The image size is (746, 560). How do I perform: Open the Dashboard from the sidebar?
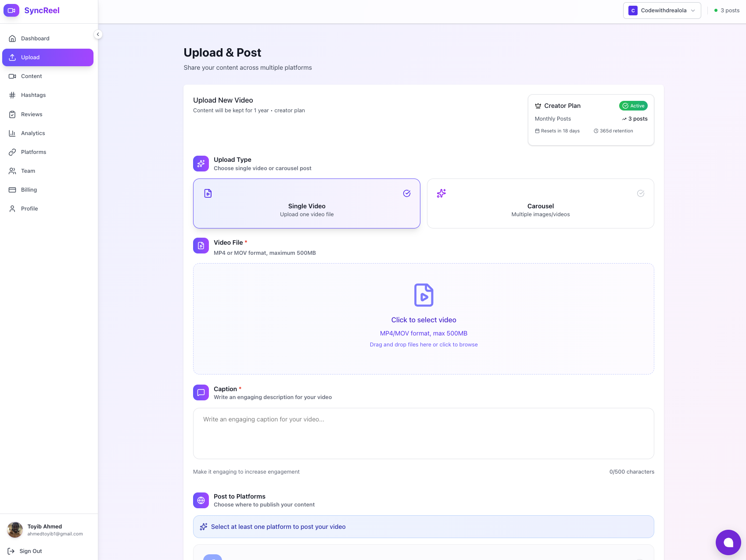click(35, 38)
